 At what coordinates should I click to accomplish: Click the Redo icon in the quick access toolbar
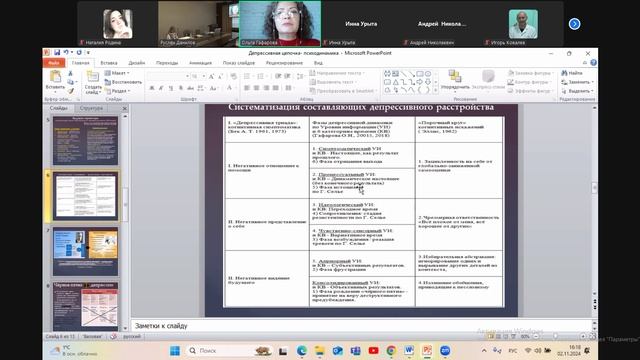coord(79,53)
